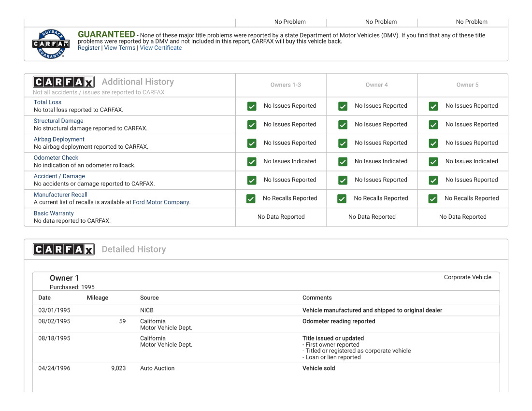Click Odometer Check checkmark for Owners 1-3

tap(252, 162)
